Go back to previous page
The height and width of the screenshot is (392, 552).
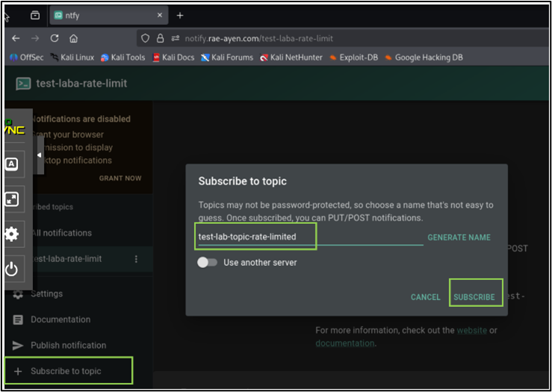point(16,38)
